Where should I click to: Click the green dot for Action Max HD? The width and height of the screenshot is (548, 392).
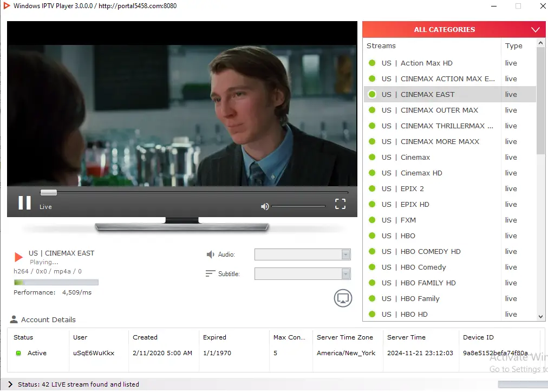pos(372,63)
